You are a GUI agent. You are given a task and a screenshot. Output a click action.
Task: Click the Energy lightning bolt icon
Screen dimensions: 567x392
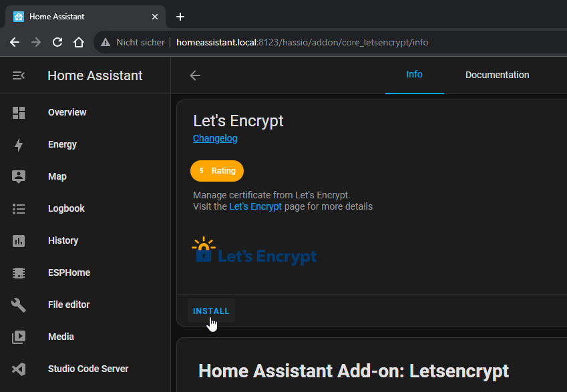(x=19, y=145)
